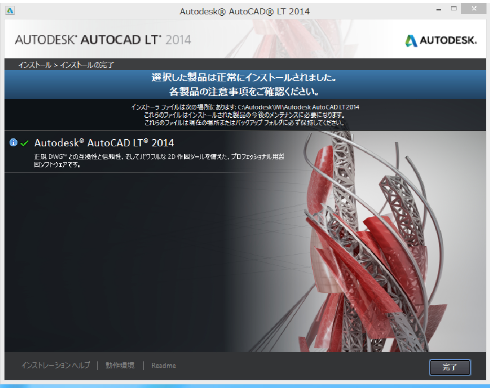Viewport: 490px width, 390px height.
Task: Open the 動作環境 system requirements link
Action: [120, 365]
